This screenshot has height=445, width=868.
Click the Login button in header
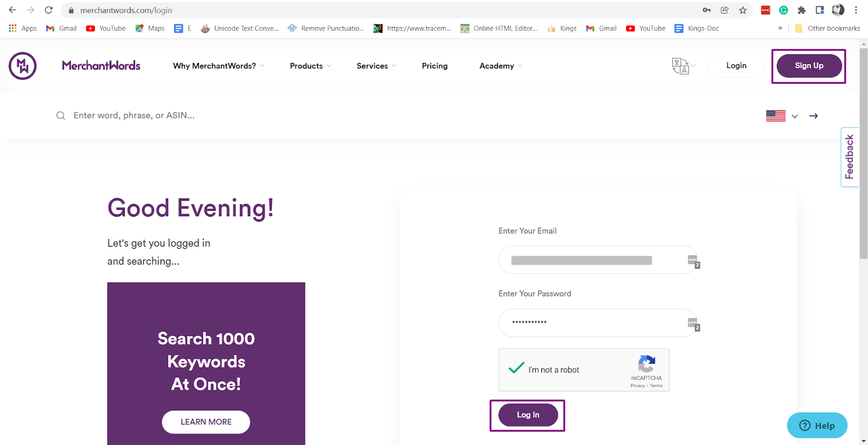(x=736, y=66)
